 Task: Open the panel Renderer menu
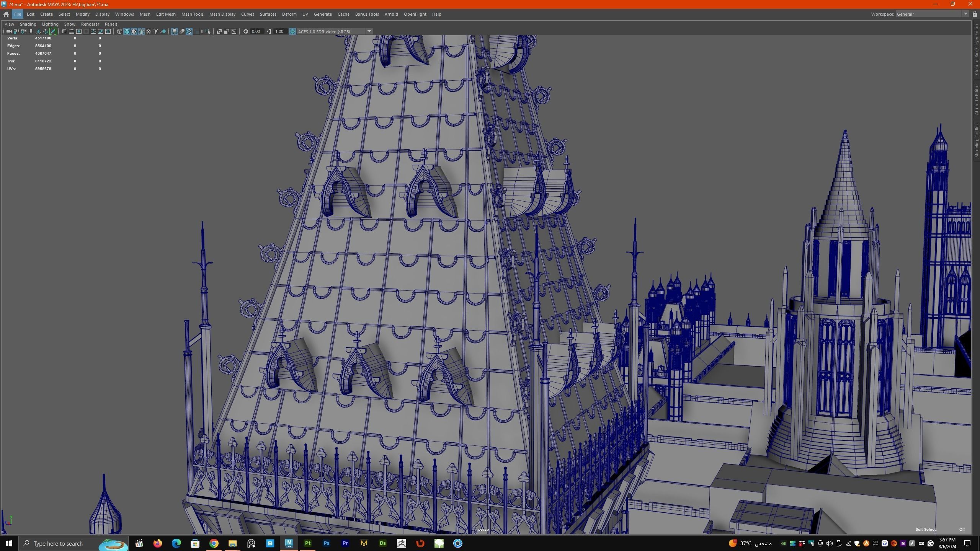click(x=90, y=24)
